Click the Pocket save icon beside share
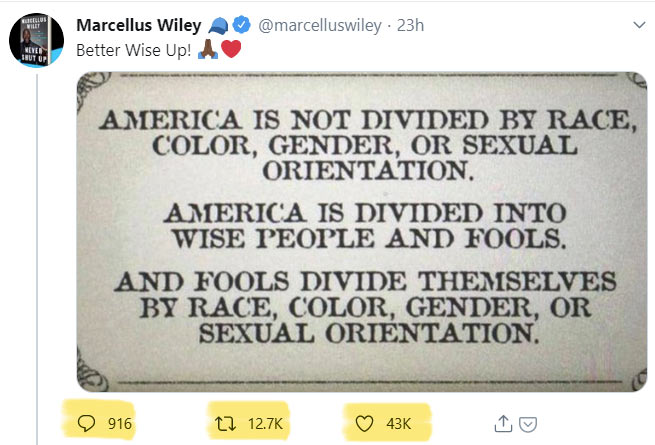This screenshot has height=445, width=655. (x=532, y=425)
